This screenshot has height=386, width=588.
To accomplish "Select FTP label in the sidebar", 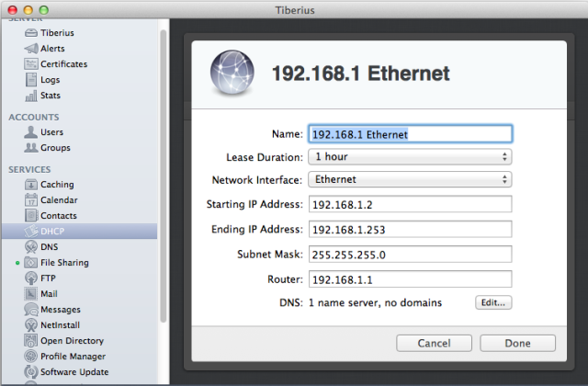I will pyautogui.click(x=48, y=278).
